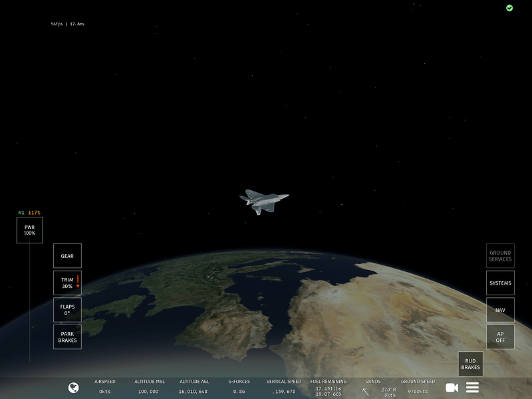This screenshot has width=532, height=399.
Task: Click the wind direction arrow icon
Action: 365,392
